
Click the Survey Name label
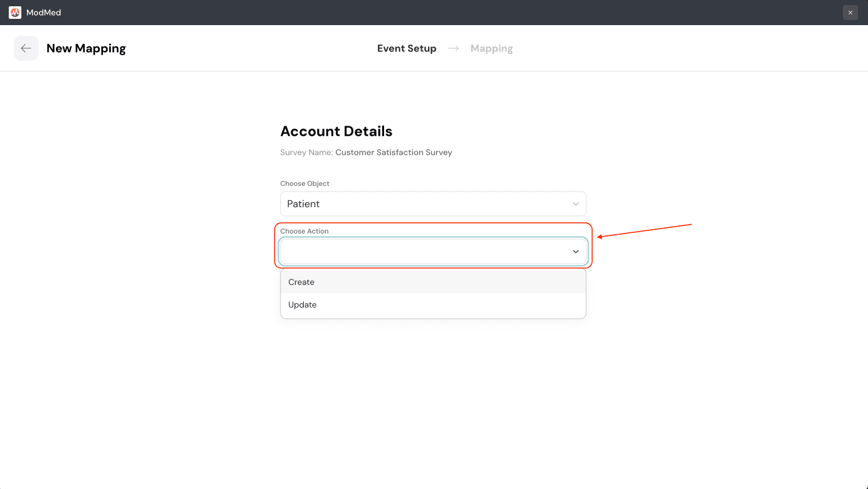coord(306,153)
